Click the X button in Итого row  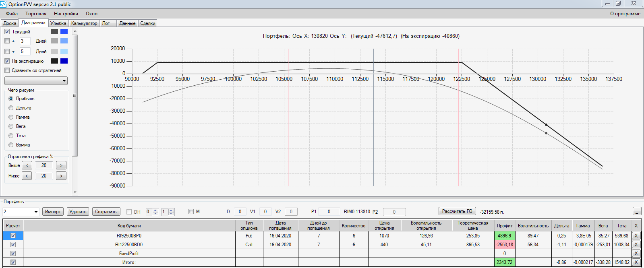click(636, 262)
